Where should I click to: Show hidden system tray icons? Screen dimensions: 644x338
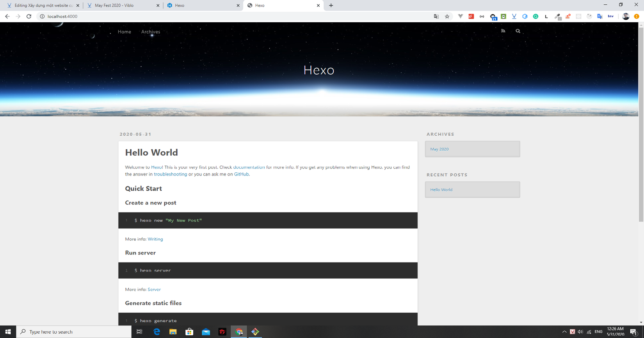pyautogui.click(x=564, y=332)
